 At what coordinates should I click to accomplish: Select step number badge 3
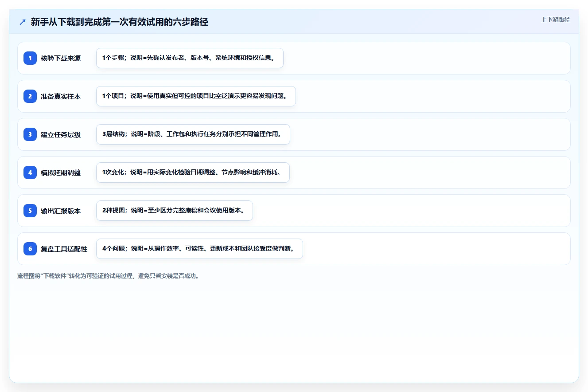30,134
